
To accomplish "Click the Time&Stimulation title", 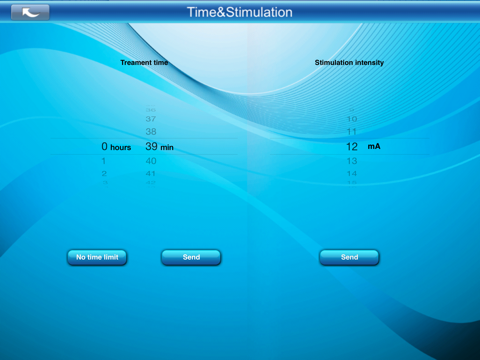I will pos(240,12).
